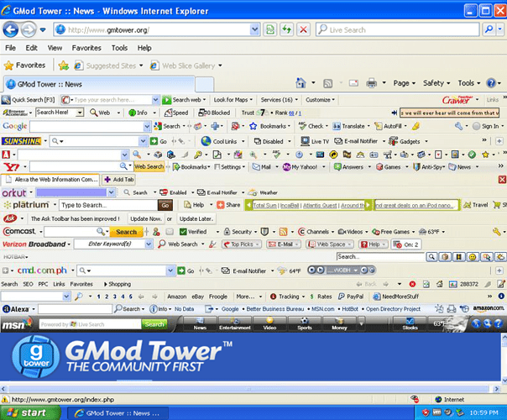507x420 pixels.
Task: Click Update Now on Ask toolbar
Action: 146,218
